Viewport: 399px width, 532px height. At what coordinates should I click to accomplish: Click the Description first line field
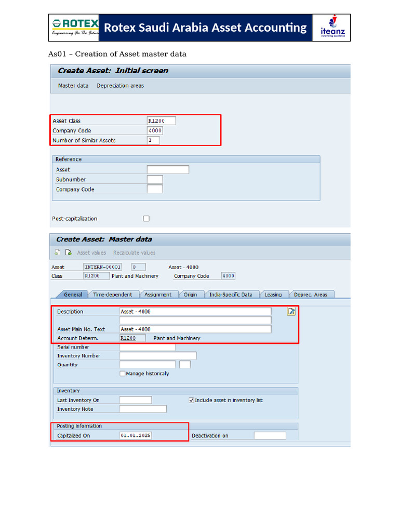(195, 312)
